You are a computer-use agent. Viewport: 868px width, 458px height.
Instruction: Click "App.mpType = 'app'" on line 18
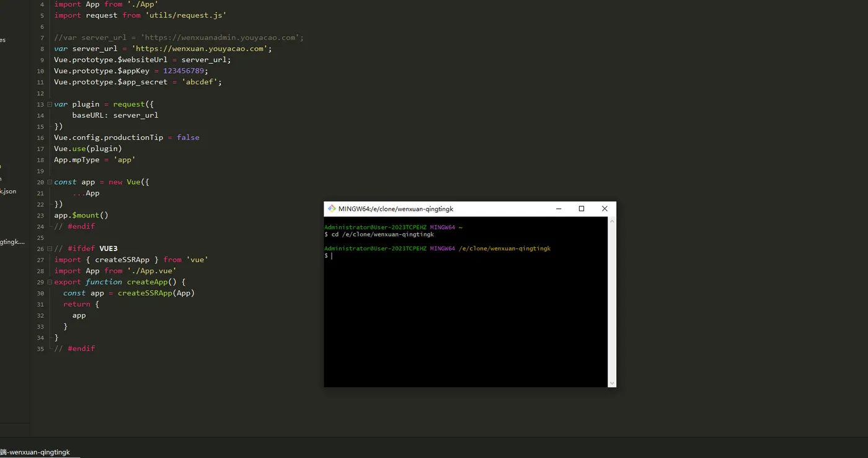95,160
